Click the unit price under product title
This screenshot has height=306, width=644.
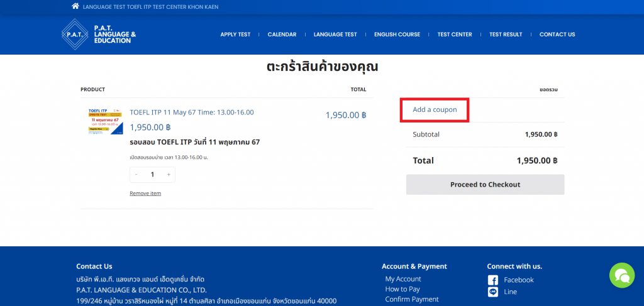(x=150, y=127)
